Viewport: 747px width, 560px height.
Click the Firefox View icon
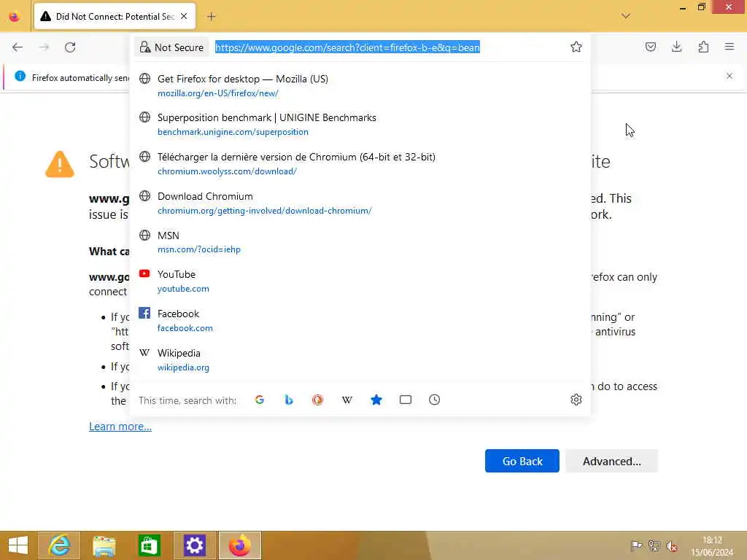point(15,17)
